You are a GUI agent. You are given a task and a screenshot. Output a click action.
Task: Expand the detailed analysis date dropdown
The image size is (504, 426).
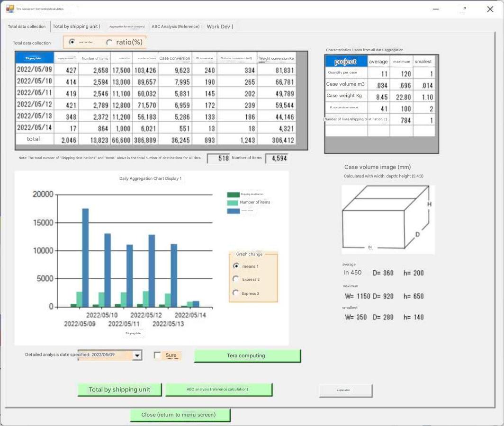pyautogui.click(x=137, y=355)
